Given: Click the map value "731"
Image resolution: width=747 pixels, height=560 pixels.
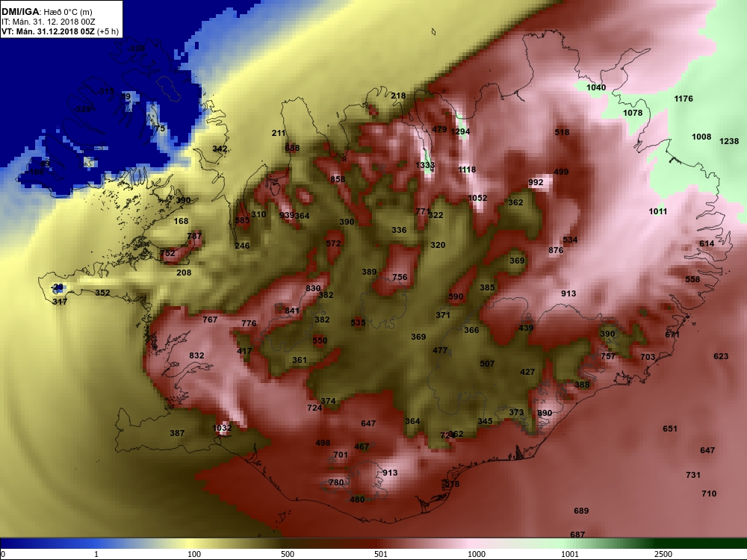Looking at the screenshot, I should [693, 475].
